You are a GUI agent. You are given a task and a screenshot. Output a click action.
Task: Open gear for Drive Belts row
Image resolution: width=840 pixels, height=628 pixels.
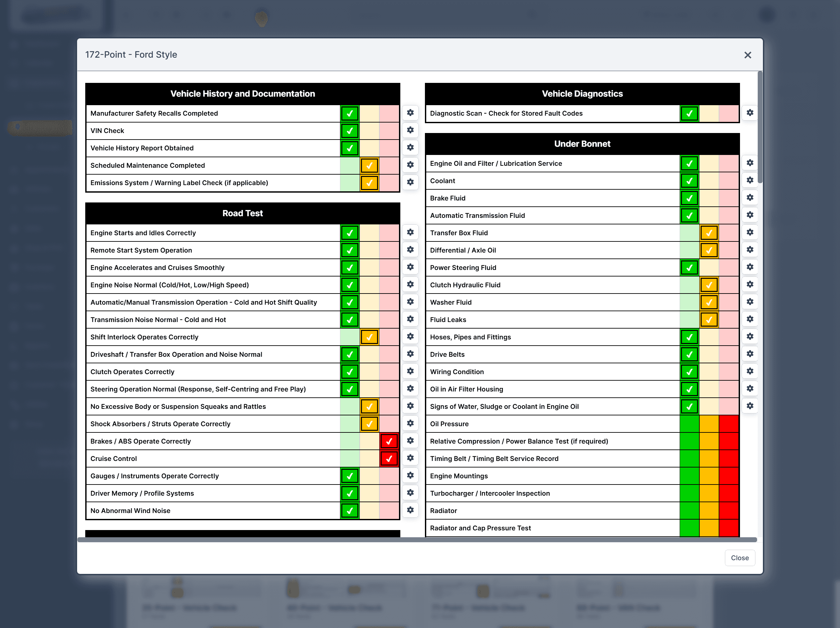[x=750, y=354]
